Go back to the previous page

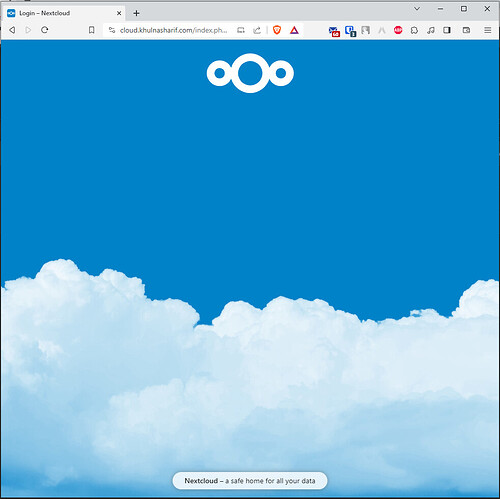(12, 30)
